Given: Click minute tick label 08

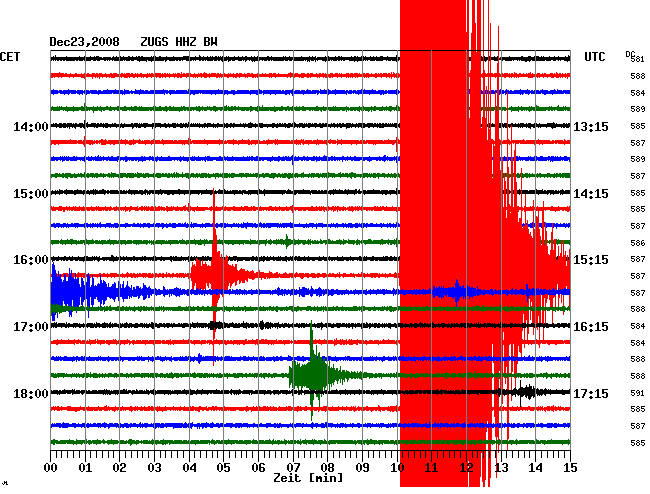Looking at the screenshot, I should pos(327,468).
